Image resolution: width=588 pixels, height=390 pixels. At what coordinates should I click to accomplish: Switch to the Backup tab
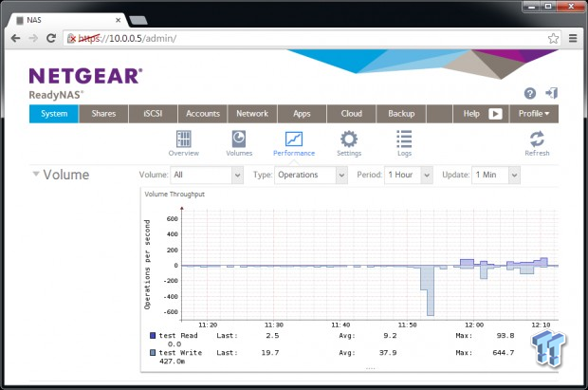pyautogui.click(x=401, y=114)
